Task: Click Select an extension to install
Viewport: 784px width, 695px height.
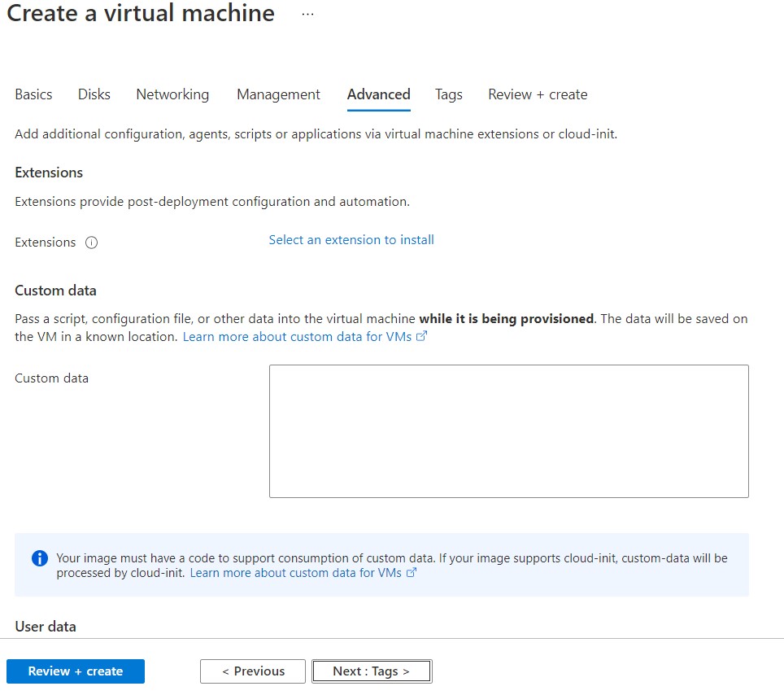Action: click(x=351, y=240)
